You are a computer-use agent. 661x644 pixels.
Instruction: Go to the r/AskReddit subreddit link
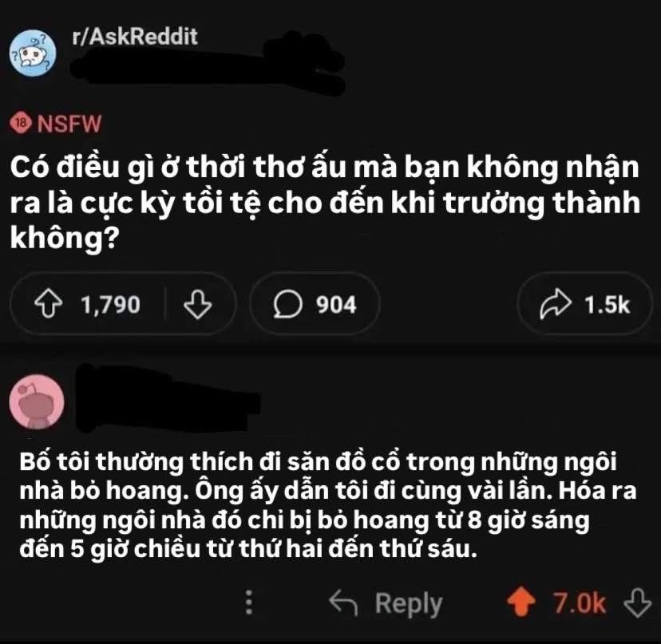(135, 36)
